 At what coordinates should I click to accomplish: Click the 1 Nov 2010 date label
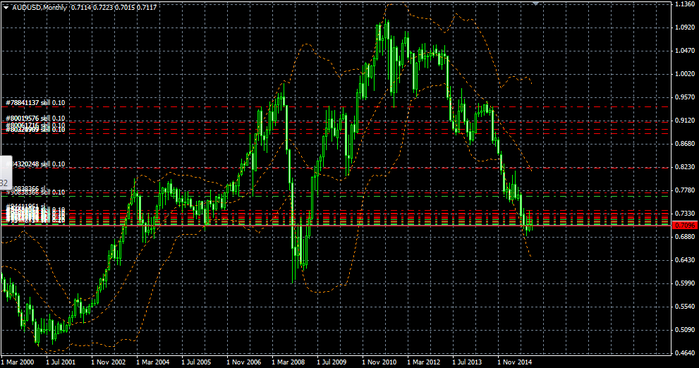379,362
